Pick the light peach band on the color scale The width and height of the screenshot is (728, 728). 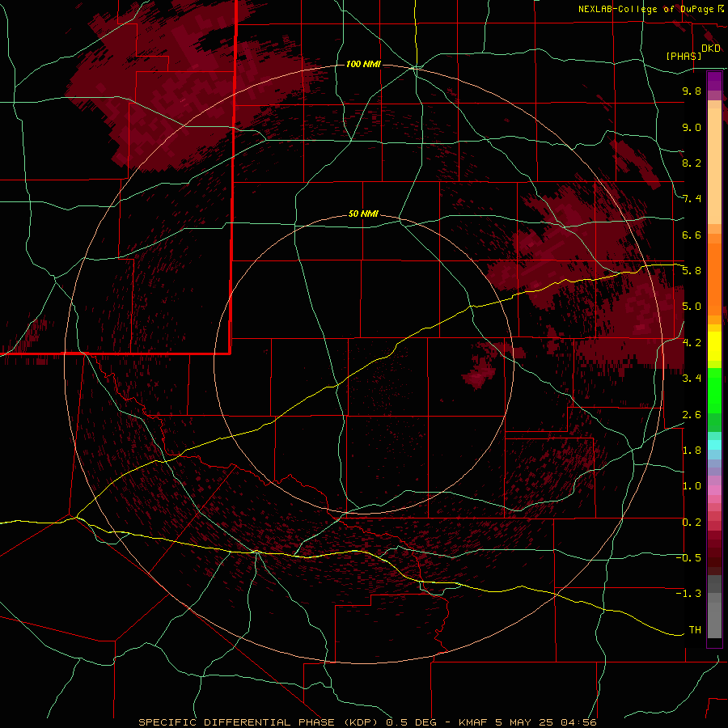(x=714, y=166)
